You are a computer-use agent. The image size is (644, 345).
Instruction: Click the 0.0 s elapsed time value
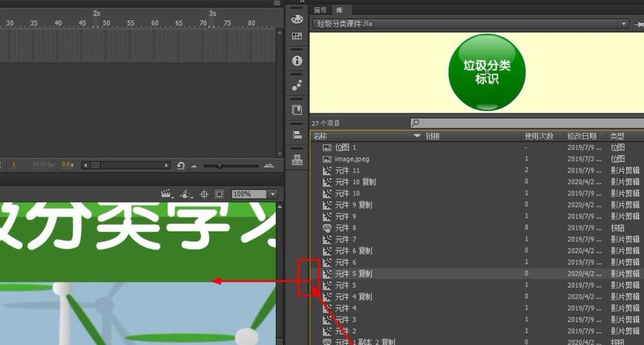coord(68,165)
